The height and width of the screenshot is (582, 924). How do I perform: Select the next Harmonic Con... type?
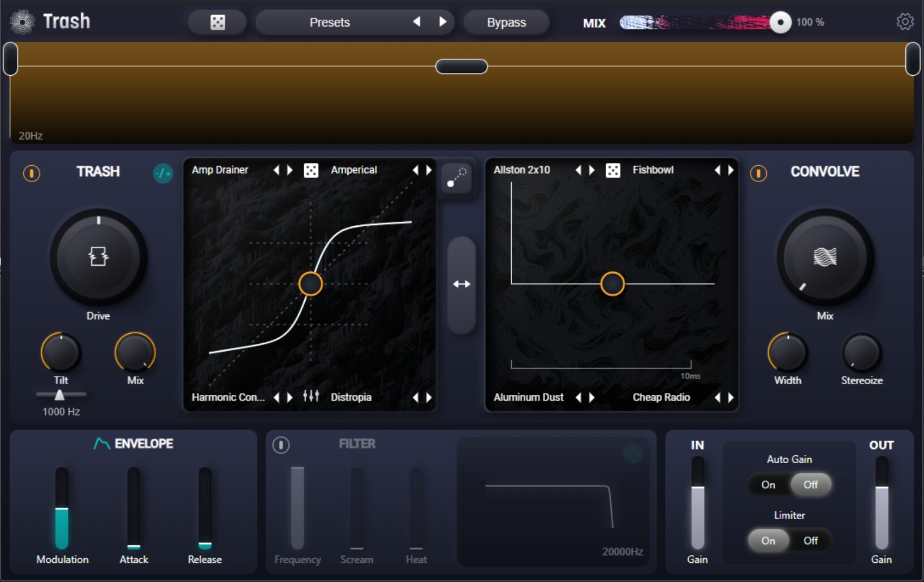pyautogui.click(x=290, y=398)
